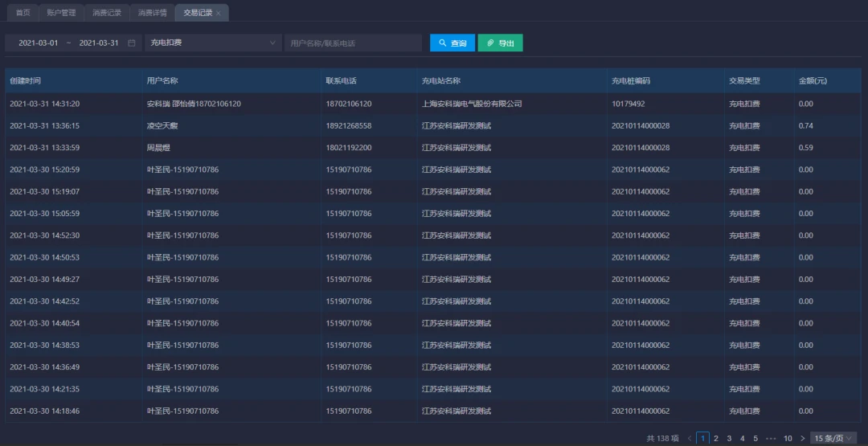The width and height of the screenshot is (868, 446).
Task: Click user name 凌空天霞
Action: coord(162,126)
